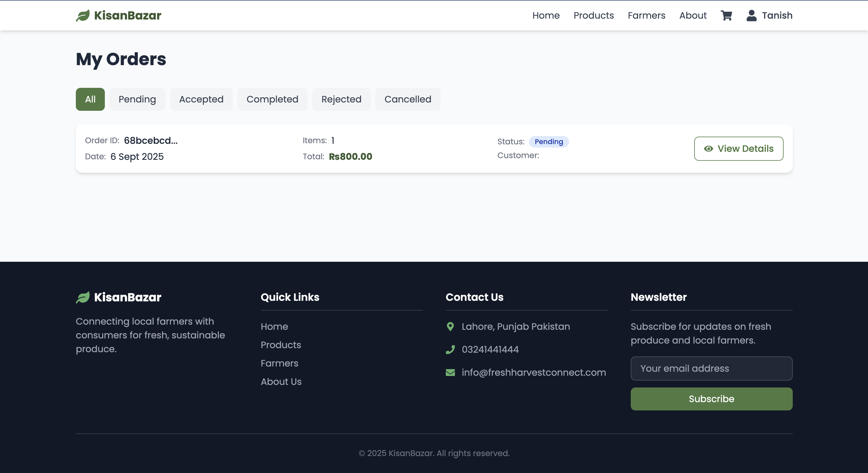Select the All orders filter tab

(x=90, y=99)
